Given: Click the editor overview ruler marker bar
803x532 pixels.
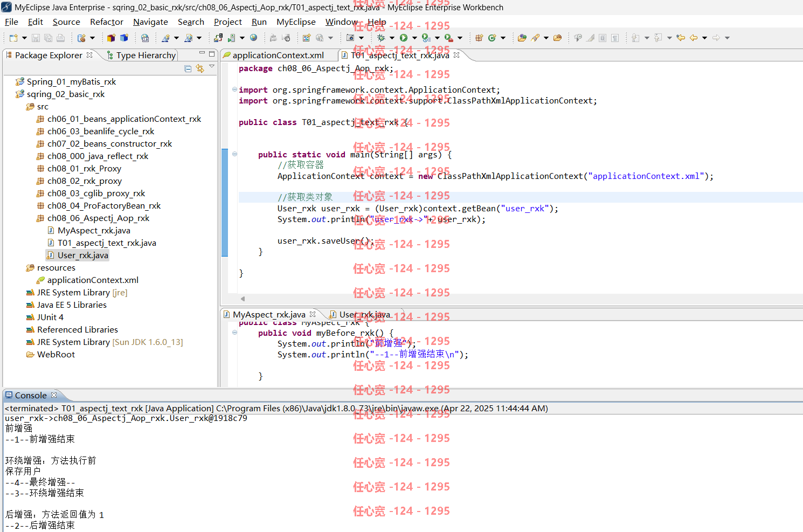Looking at the screenshot, I should (x=225, y=202).
